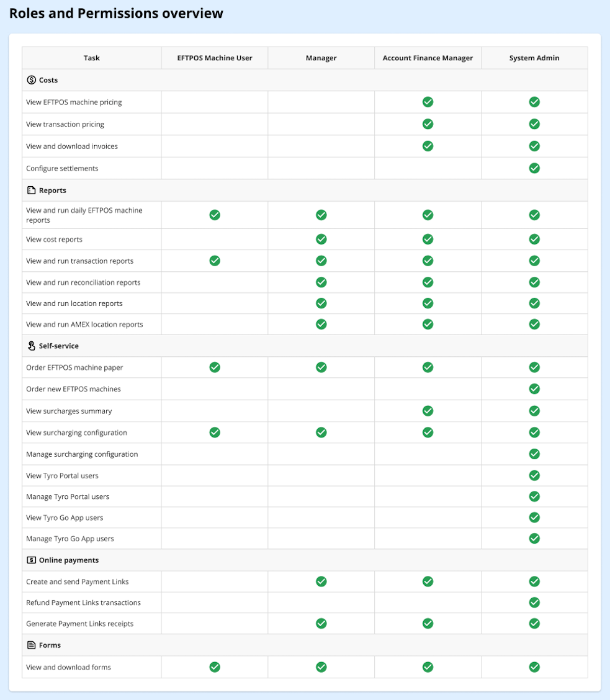Image resolution: width=610 pixels, height=700 pixels.
Task: Click the Order new EFTPOS machines text
Action: point(73,389)
